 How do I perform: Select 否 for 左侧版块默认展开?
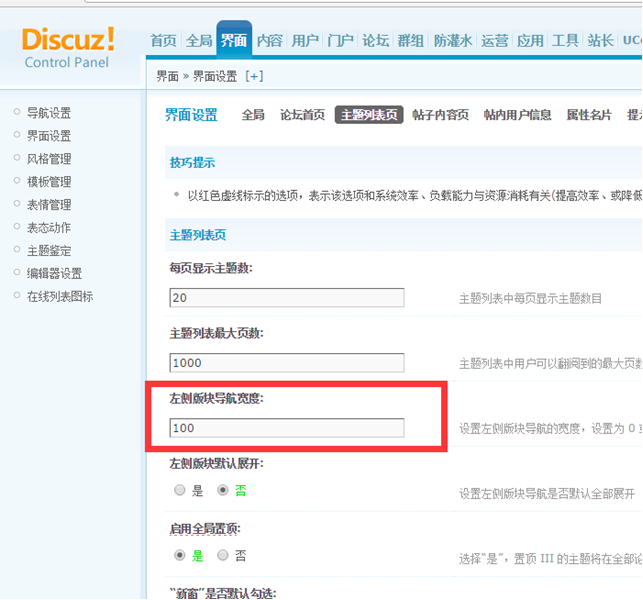(x=223, y=490)
